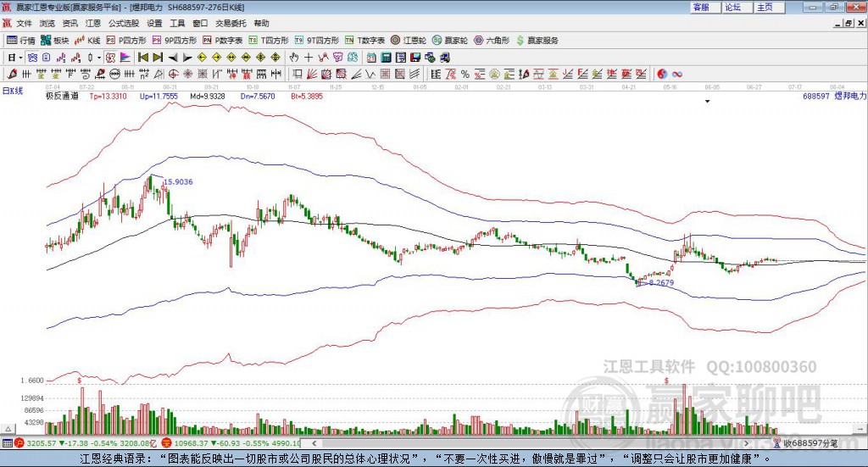Select the circular target angle tool

(173, 74)
